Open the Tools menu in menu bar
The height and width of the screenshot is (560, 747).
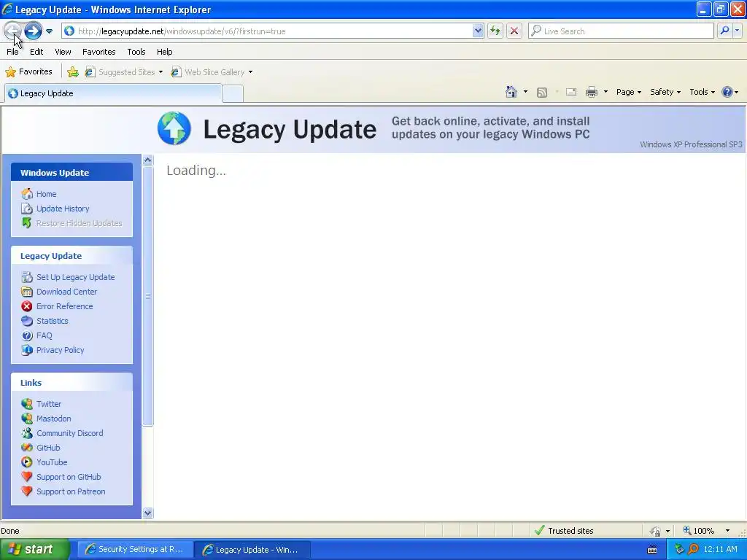136,52
